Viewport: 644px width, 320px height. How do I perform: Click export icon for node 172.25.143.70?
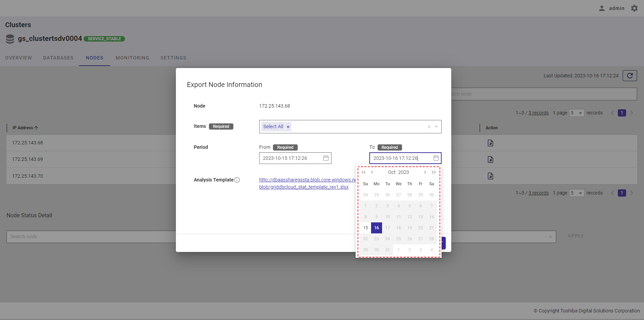point(490,176)
